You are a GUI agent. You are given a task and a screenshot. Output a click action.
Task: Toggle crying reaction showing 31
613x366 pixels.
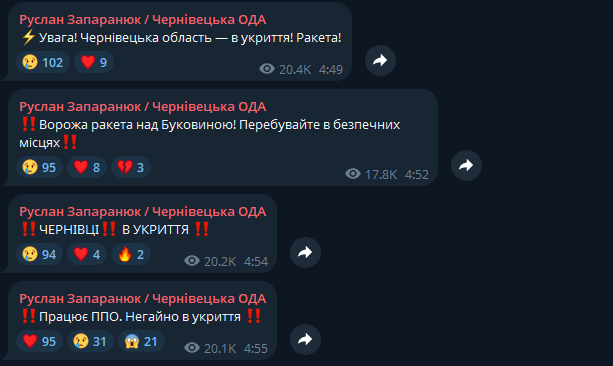tap(90, 341)
